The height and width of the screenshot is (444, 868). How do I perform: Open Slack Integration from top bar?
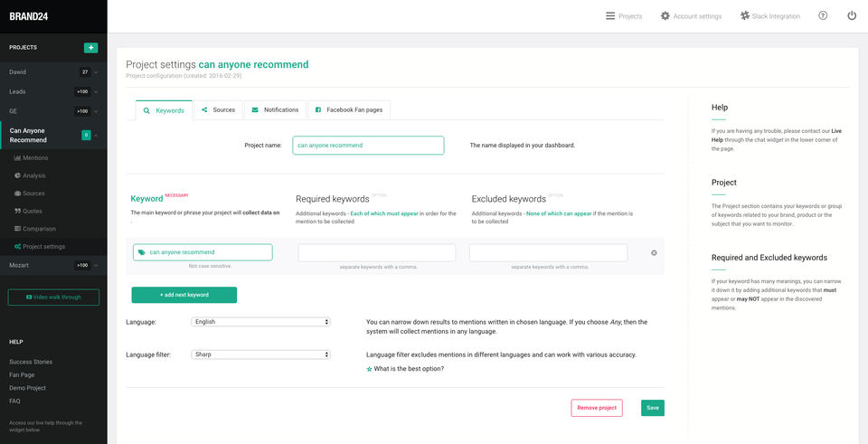[x=769, y=16]
